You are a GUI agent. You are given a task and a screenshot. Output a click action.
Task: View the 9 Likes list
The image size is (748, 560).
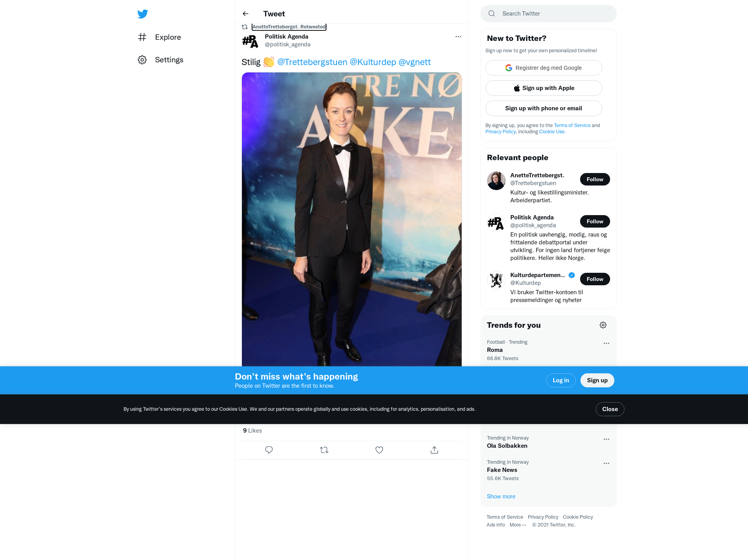click(252, 431)
